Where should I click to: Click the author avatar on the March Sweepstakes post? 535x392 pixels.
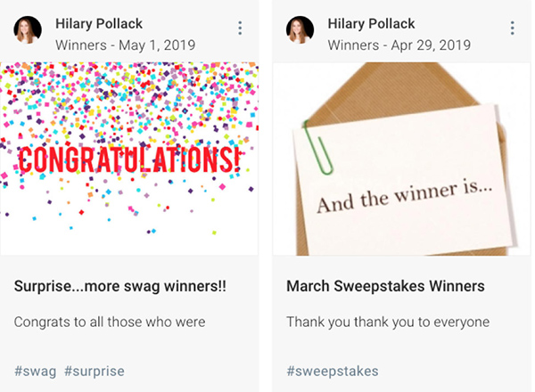click(x=300, y=29)
